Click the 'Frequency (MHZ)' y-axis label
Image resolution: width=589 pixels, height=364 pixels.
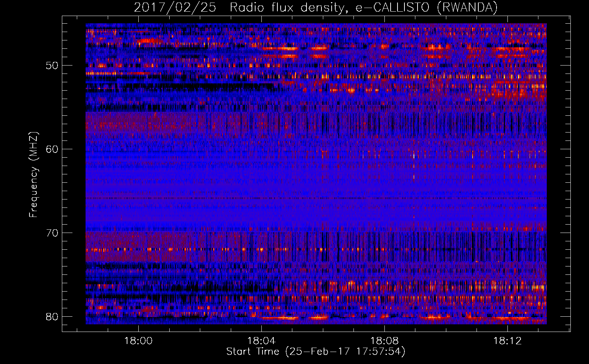pyautogui.click(x=33, y=175)
